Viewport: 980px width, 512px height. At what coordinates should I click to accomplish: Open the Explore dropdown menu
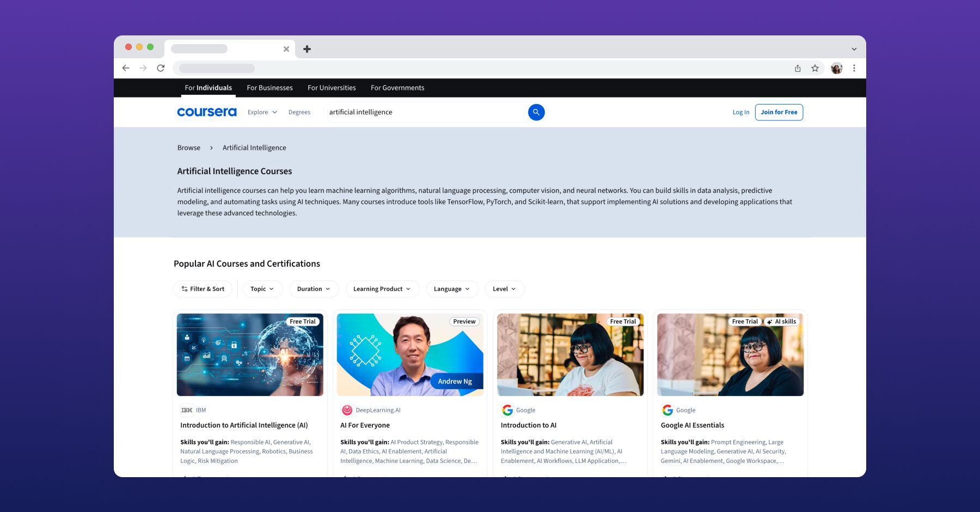(262, 112)
